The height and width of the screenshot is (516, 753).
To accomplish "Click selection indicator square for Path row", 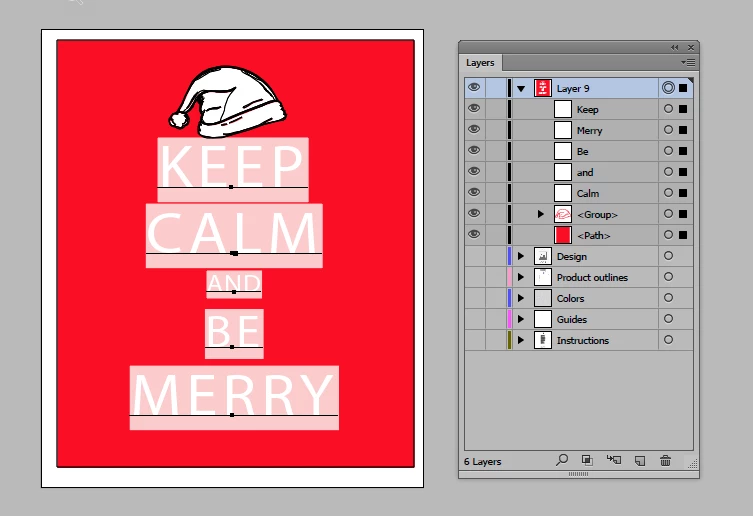I will 683,235.
